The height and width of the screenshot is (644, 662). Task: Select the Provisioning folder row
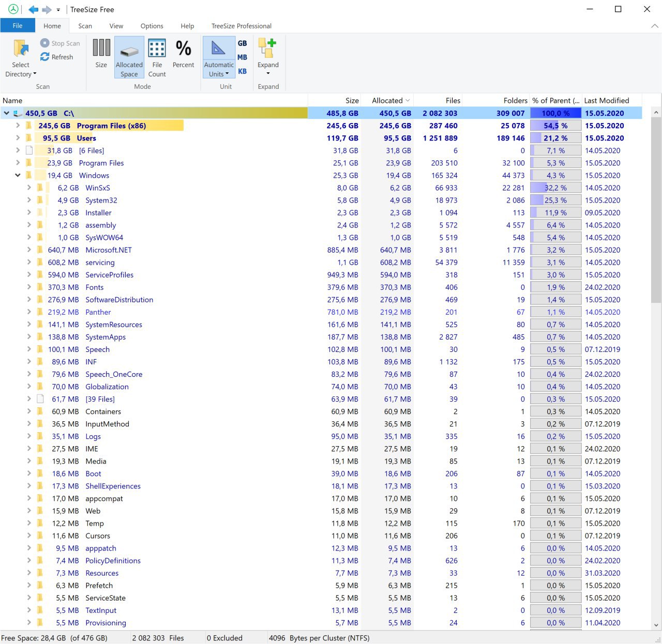(x=321, y=623)
